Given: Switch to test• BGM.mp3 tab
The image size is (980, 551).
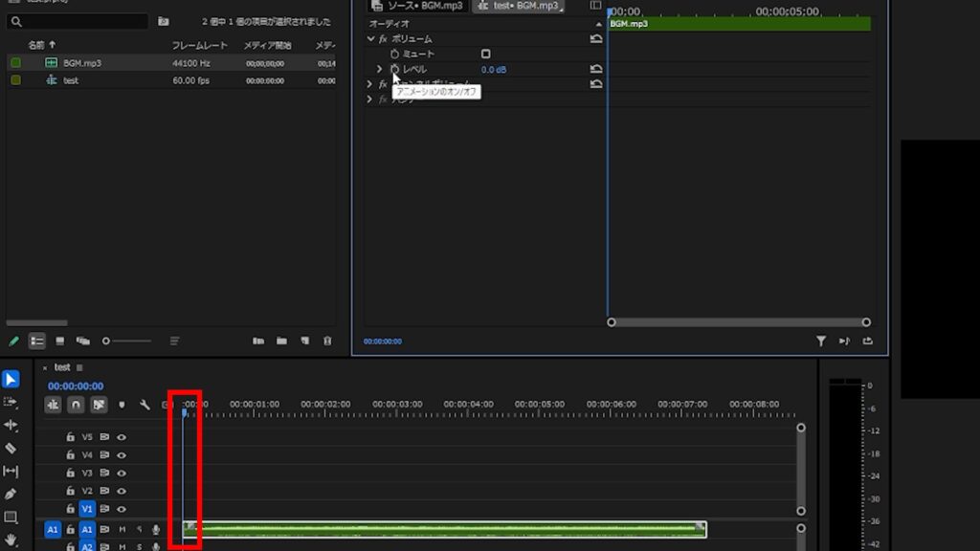Looking at the screenshot, I should pos(519,6).
